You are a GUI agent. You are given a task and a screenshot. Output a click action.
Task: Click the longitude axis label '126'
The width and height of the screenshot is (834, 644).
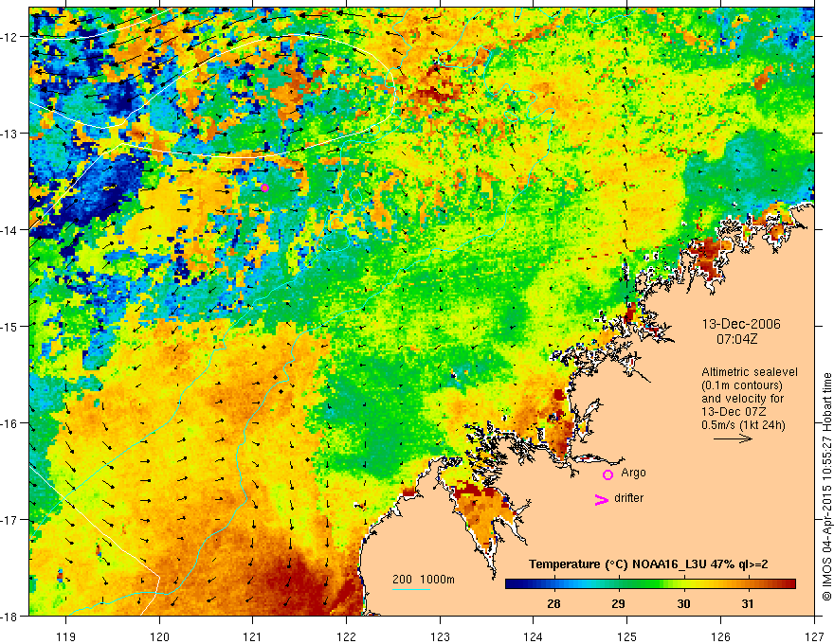720,636
